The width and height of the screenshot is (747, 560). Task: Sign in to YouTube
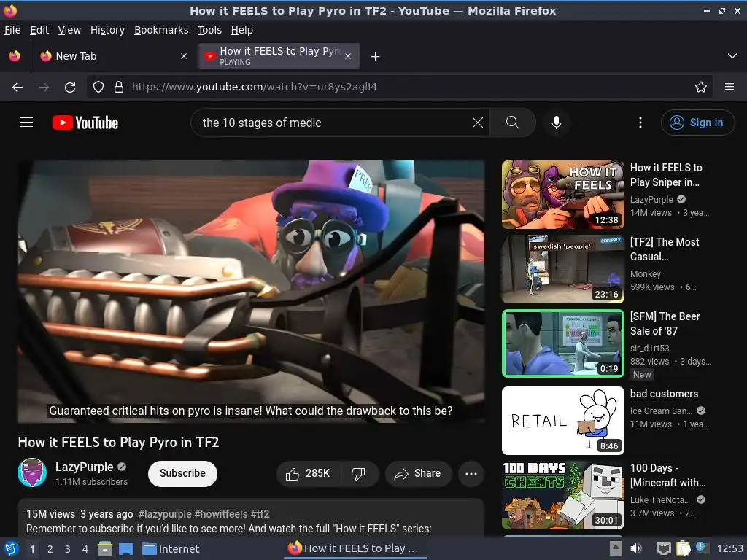(697, 122)
